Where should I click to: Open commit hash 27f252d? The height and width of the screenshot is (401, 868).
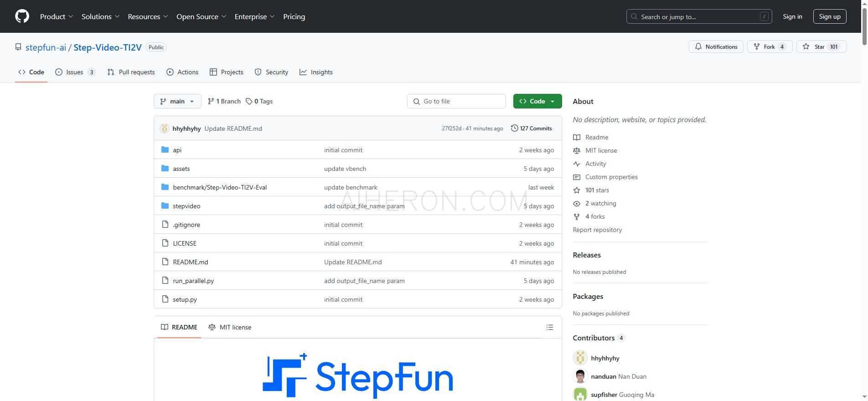(451, 129)
